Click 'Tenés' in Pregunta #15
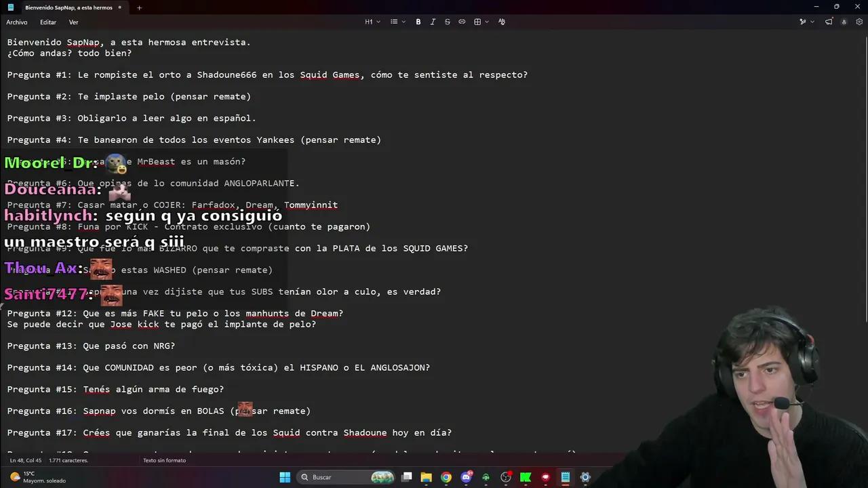 96,389
